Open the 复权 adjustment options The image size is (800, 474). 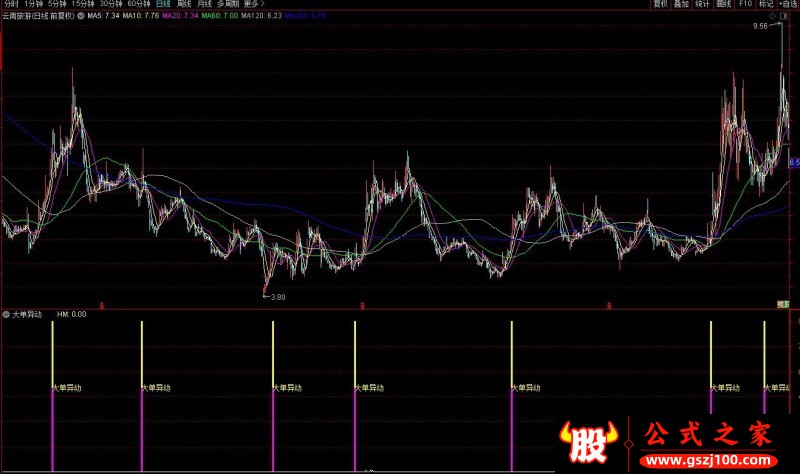point(660,4)
